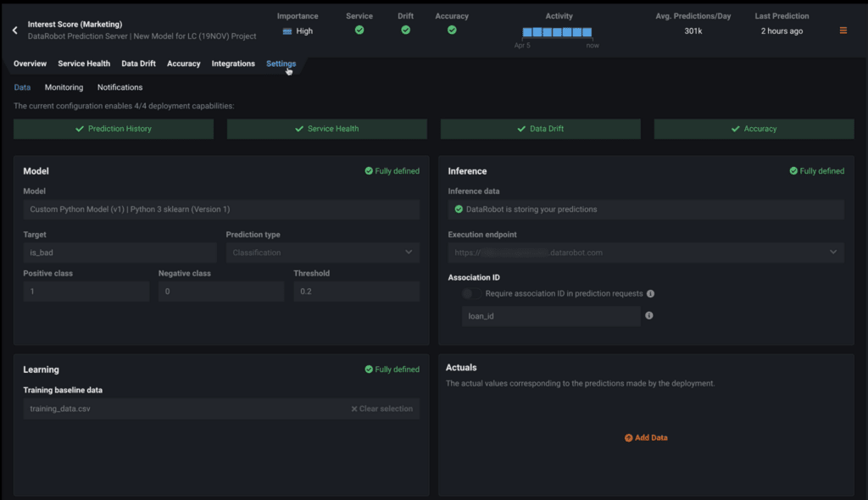The image size is (868, 500).
Task: Select the Data sub-tab
Action: tap(22, 87)
